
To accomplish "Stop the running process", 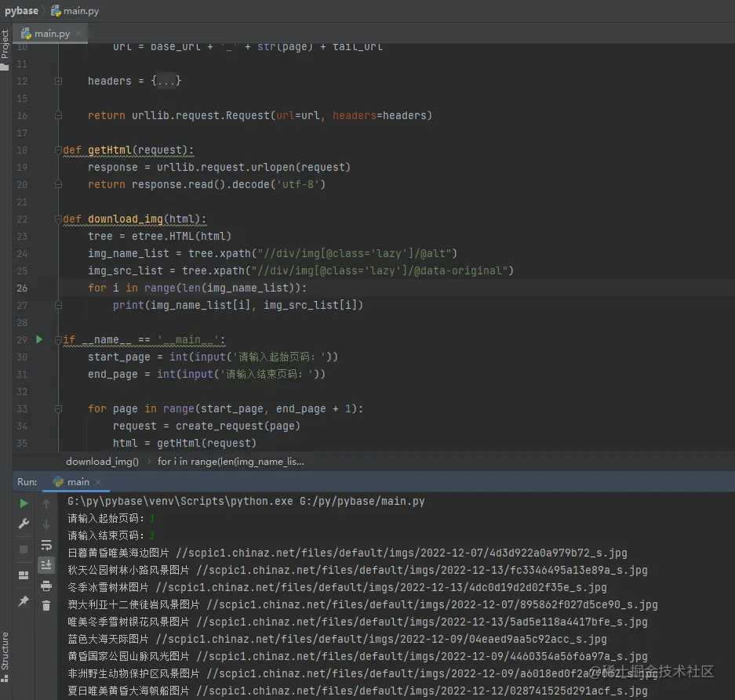I will 24,549.
